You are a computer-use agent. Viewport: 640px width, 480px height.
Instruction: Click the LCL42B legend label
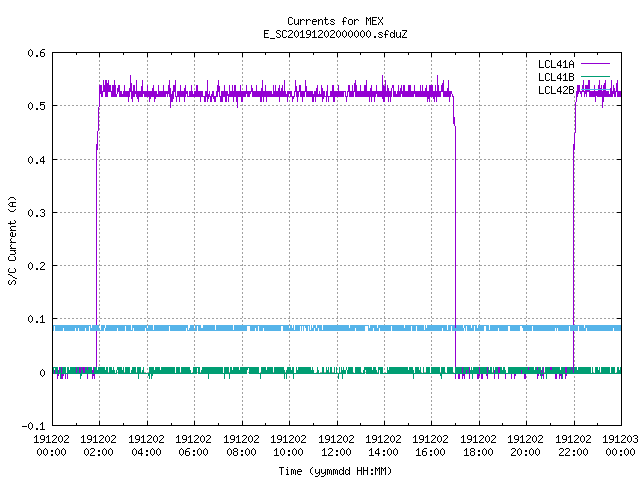[556, 90]
